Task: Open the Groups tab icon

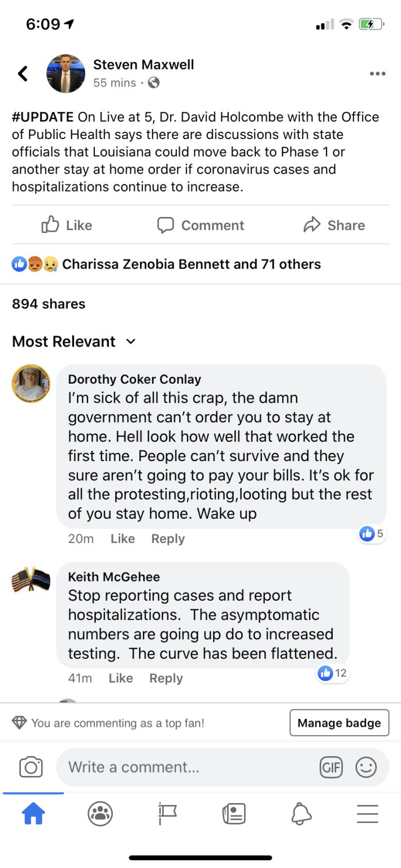Action: 100,814
